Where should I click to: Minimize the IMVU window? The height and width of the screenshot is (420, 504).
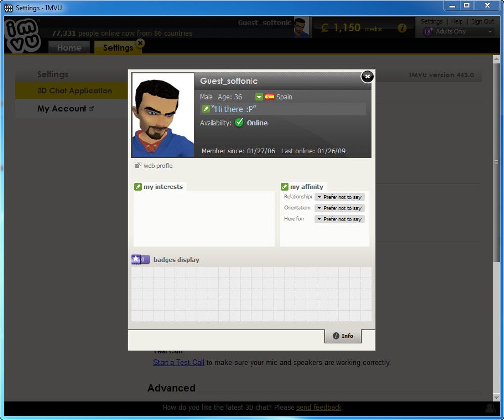click(x=452, y=6)
